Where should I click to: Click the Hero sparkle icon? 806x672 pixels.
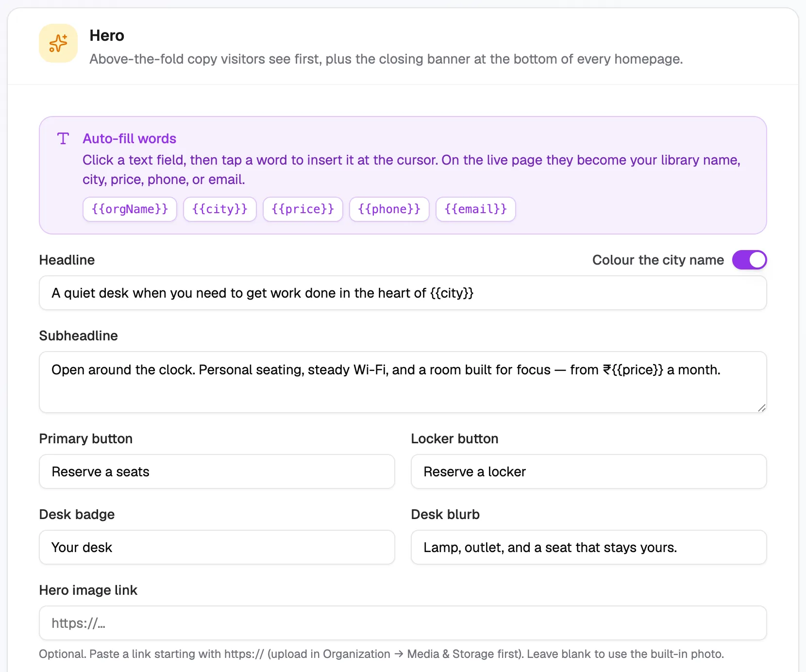coord(58,43)
